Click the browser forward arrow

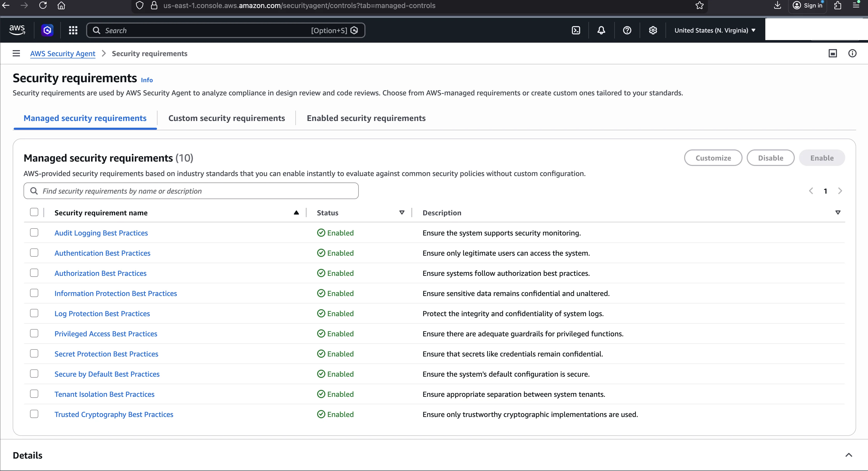click(x=24, y=5)
